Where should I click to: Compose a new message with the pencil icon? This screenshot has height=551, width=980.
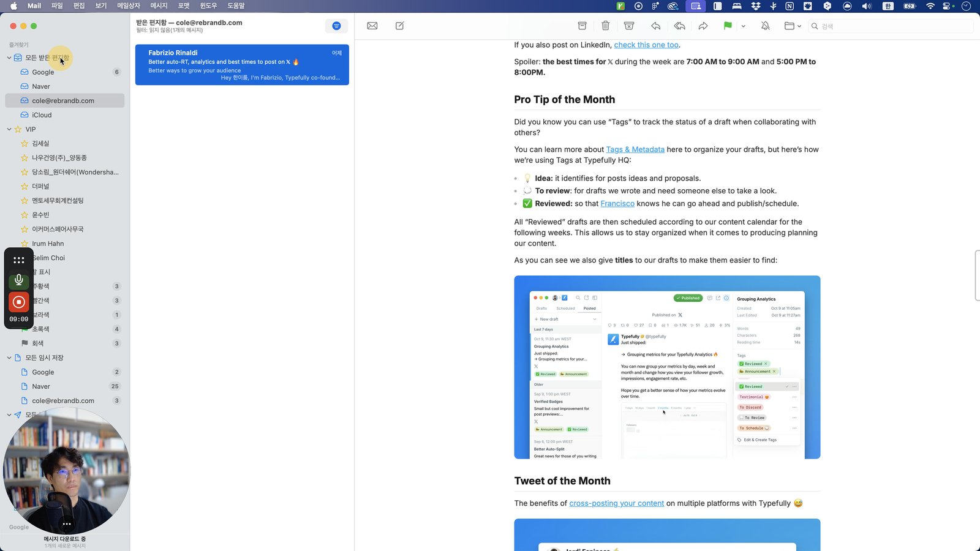point(399,26)
